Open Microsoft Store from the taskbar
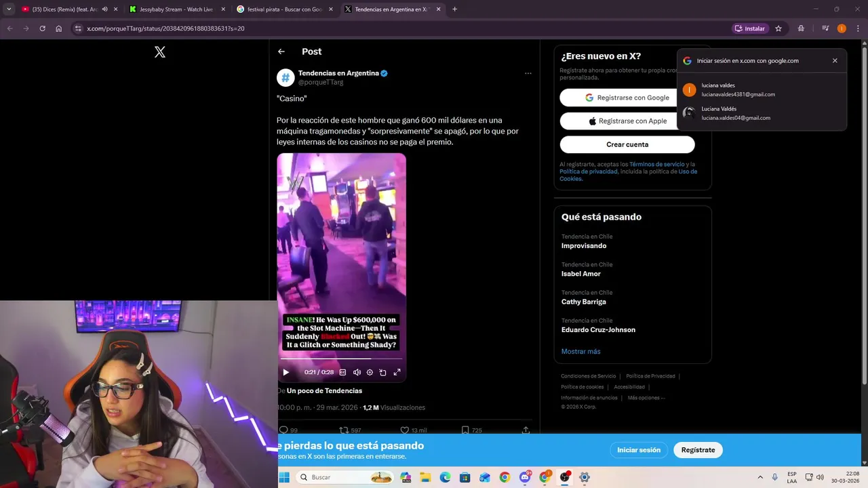 click(x=465, y=477)
